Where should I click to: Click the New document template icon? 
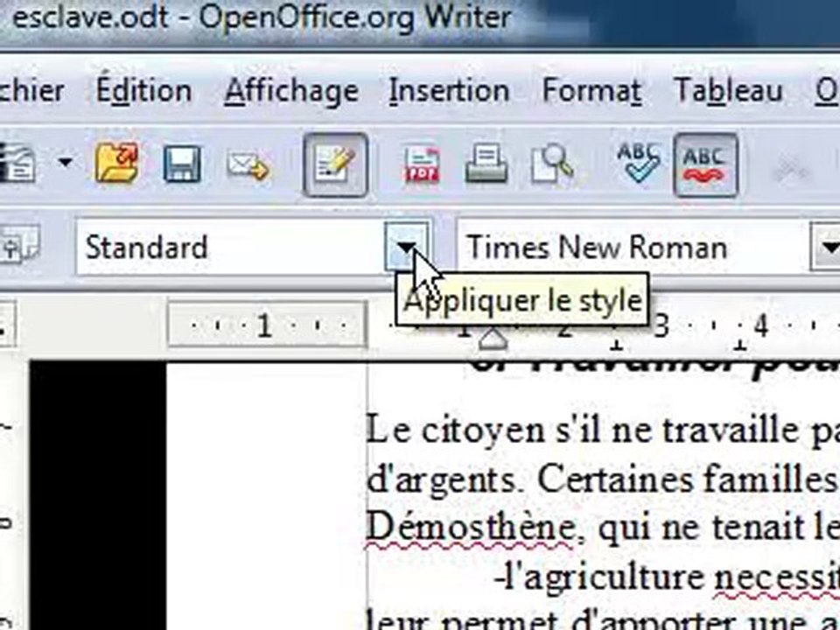tap(18, 164)
